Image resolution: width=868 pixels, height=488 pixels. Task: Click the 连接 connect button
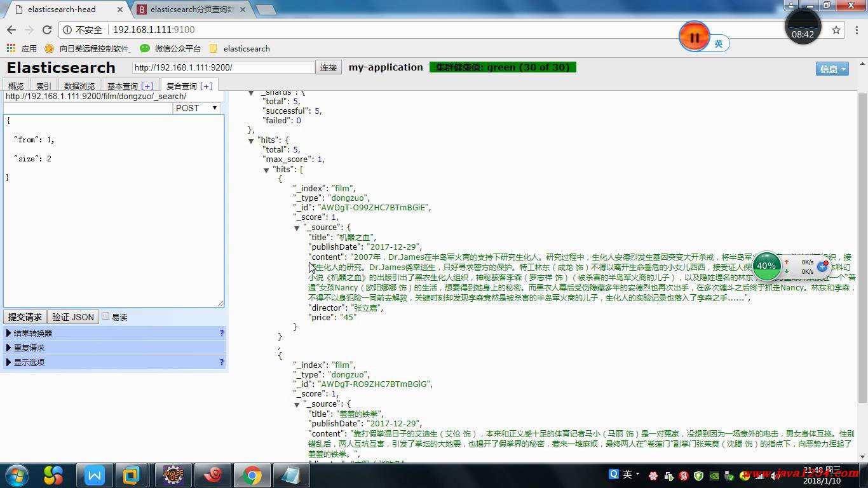tap(329, 67)
